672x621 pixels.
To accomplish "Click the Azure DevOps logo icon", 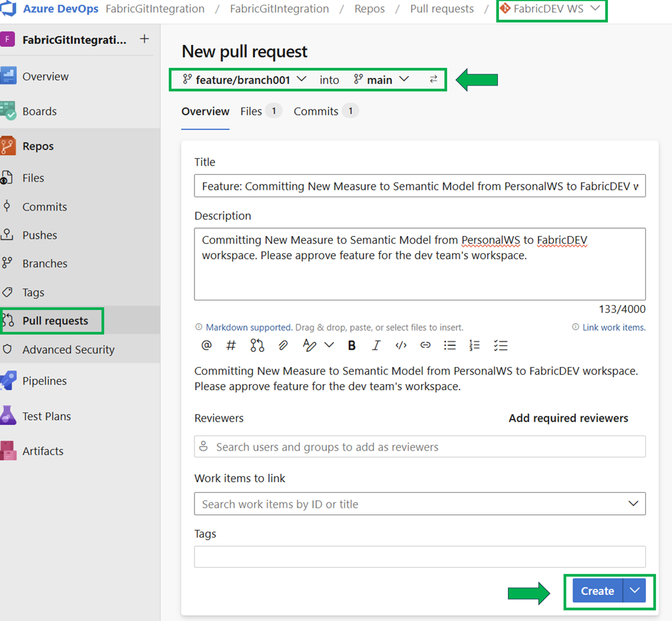I will (x=8, y=8).
